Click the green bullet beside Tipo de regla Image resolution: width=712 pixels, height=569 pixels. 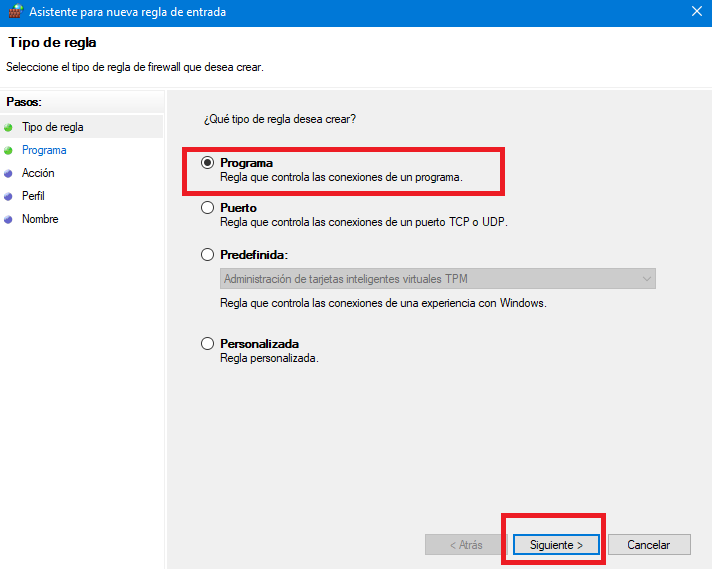point(8,128)
